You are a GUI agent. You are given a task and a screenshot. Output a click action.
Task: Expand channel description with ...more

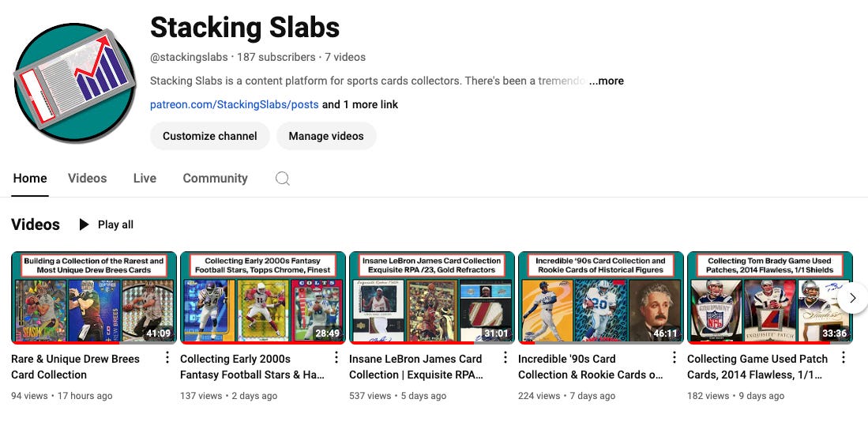[x=607, y=81]
